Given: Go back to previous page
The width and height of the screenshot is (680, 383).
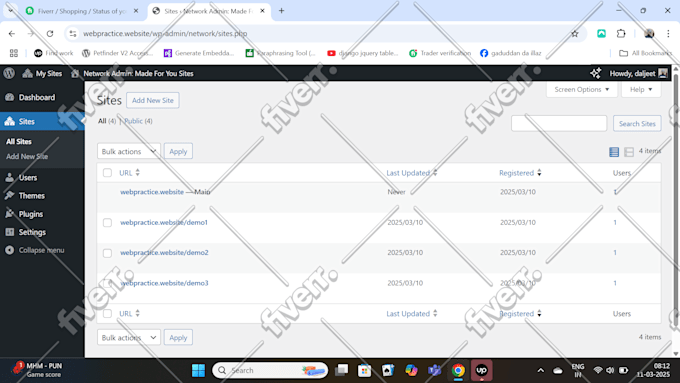Looking at the screenshot, I should [12, 33].
